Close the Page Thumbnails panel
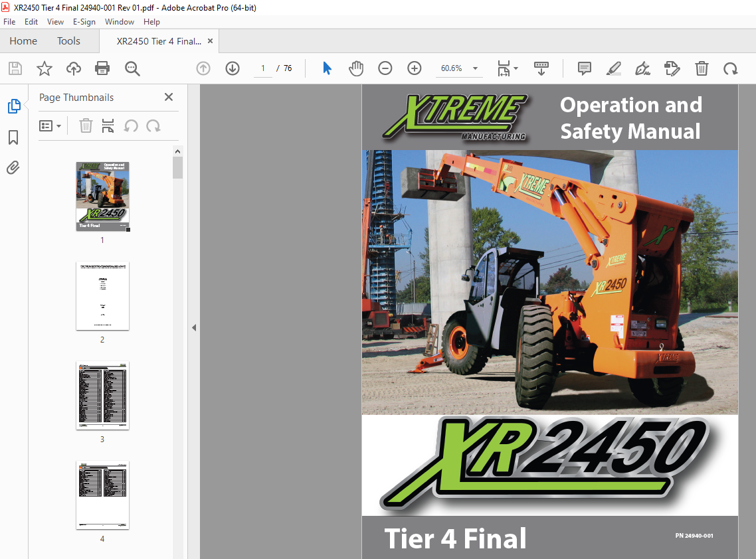This screenshot has width=756, height=559. tap(168, 97)
